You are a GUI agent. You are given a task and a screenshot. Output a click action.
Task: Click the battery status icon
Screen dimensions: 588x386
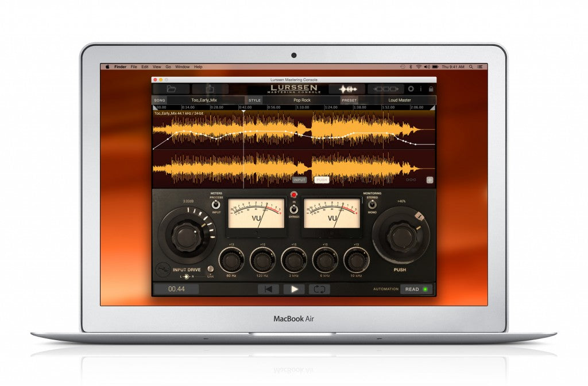pyautogui.click(x=435, y=67)
